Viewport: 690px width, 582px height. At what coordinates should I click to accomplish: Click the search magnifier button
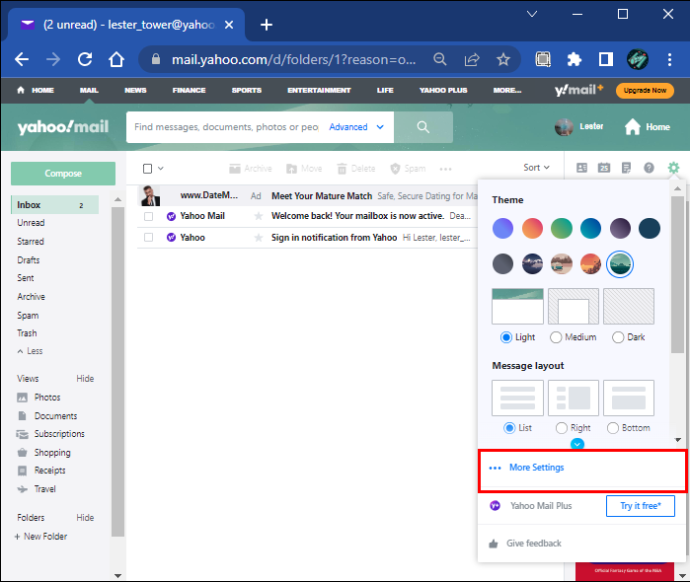coord(423,127)
